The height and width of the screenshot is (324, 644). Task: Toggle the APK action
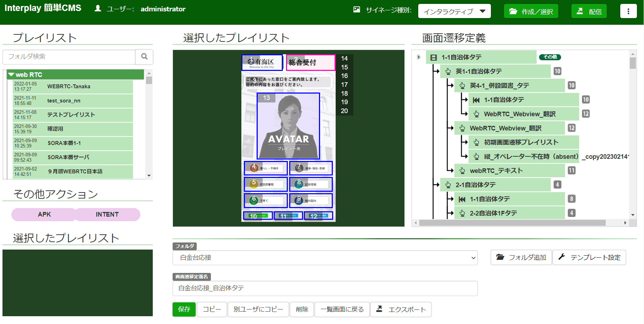(x=44, y=214)
